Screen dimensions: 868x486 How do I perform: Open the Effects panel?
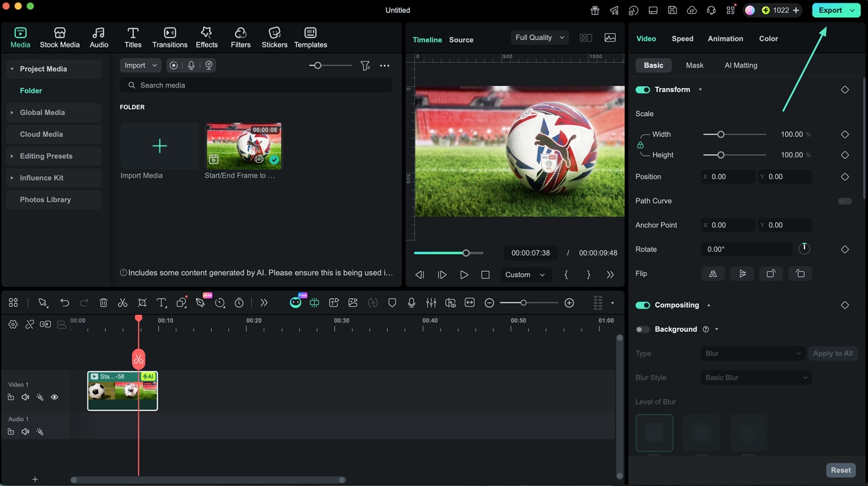[206, 37]
